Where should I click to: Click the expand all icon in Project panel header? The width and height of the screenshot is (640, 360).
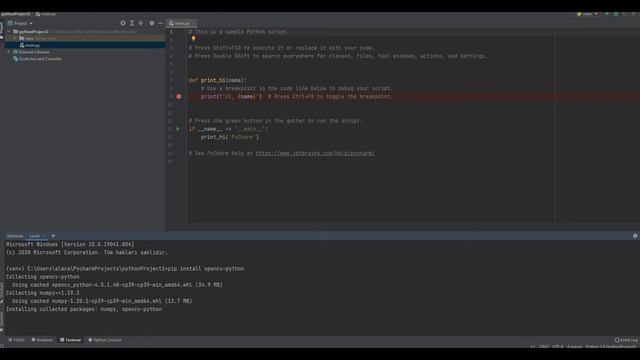[132, 23]
